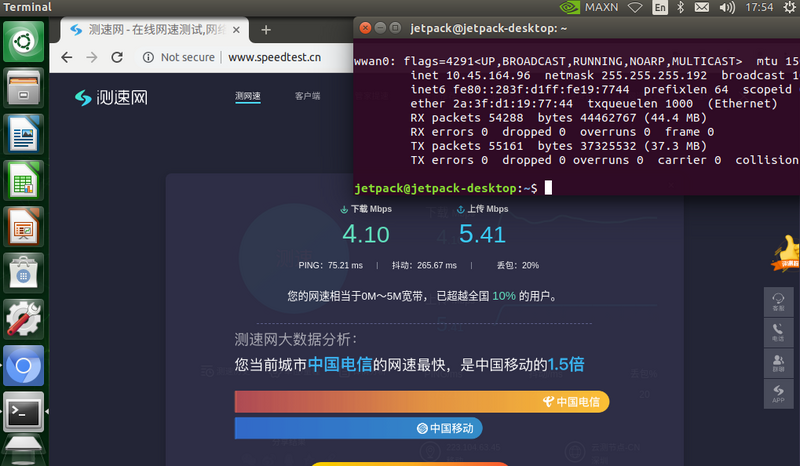The width and height of the screenshot is (800, 466).
Task: Click 中国电信 highlighted text
Action: tap(340, 364)
